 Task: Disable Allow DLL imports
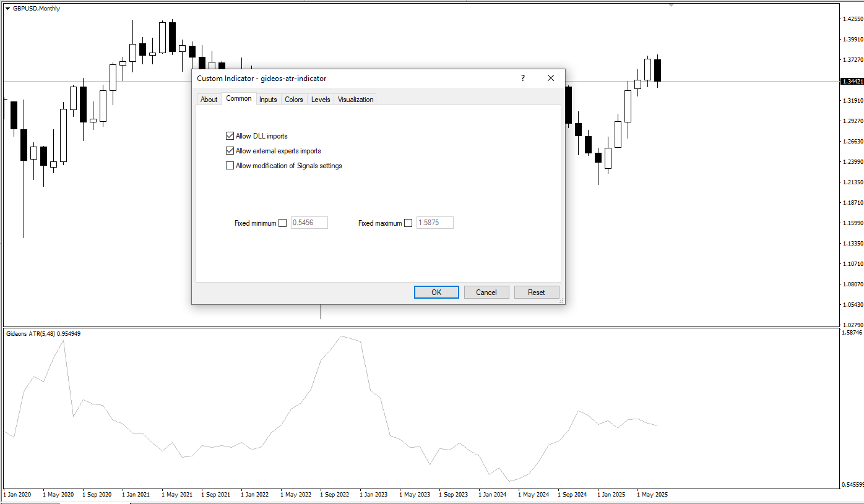[x=230, y=136]
